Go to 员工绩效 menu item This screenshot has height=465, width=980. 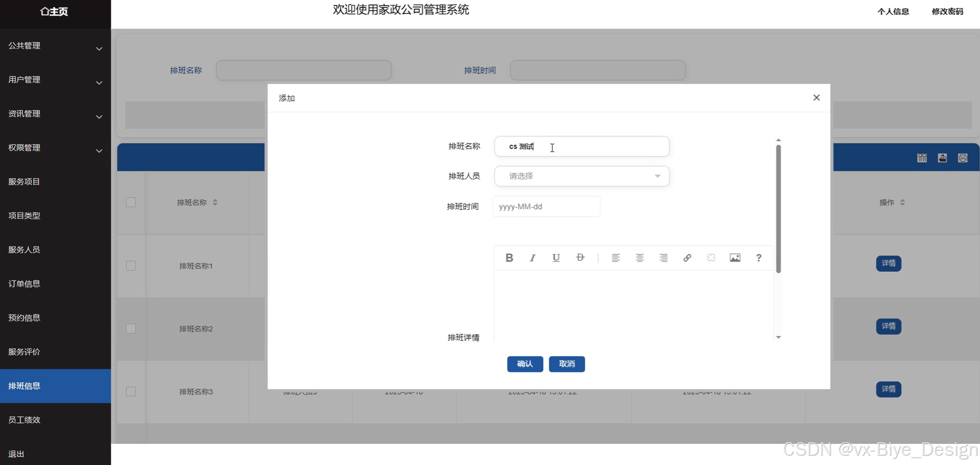click(24, 420)
